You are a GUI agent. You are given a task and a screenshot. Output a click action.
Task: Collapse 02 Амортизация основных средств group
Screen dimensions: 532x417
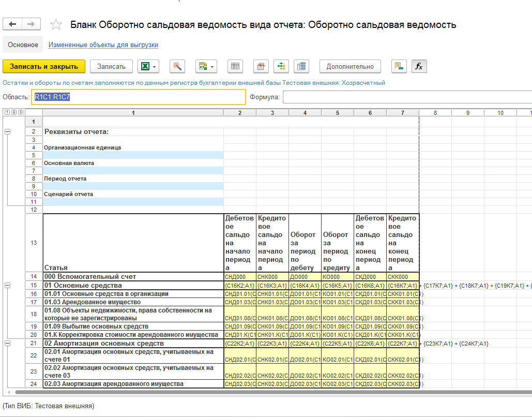[7, 344]
